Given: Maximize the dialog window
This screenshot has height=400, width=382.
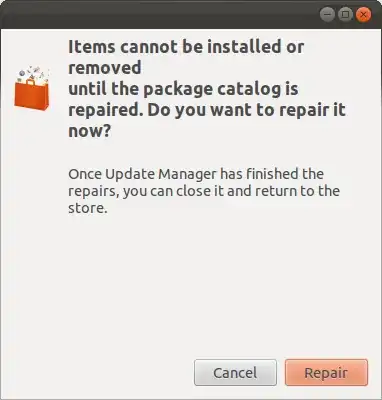Looking at the screenshot, I should pos(345,15).
